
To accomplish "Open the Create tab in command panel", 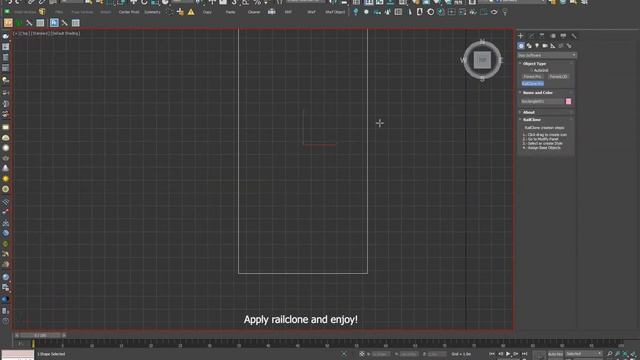I will (x=520, y=36).
